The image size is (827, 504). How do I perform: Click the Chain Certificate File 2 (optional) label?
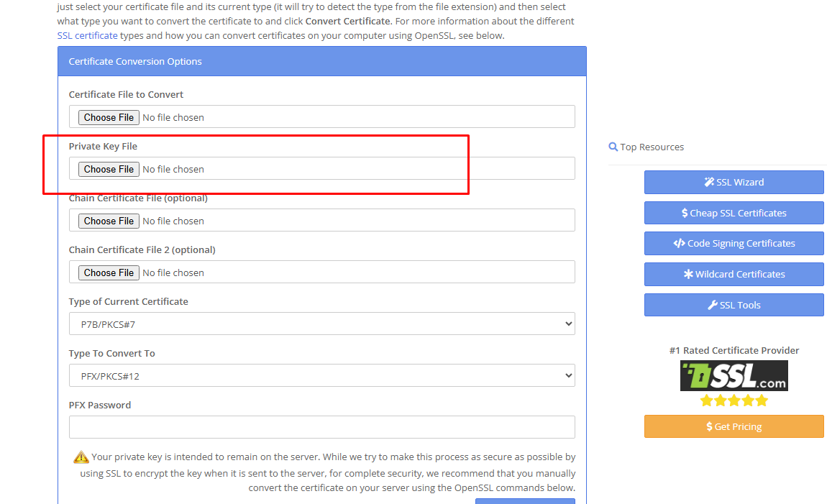pos(142,249)
